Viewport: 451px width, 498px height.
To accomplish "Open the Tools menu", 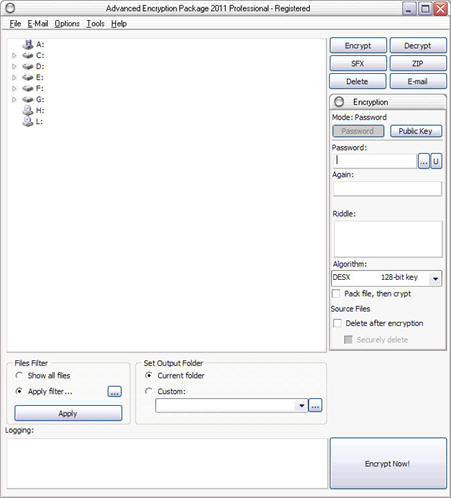I will point(95,24).
